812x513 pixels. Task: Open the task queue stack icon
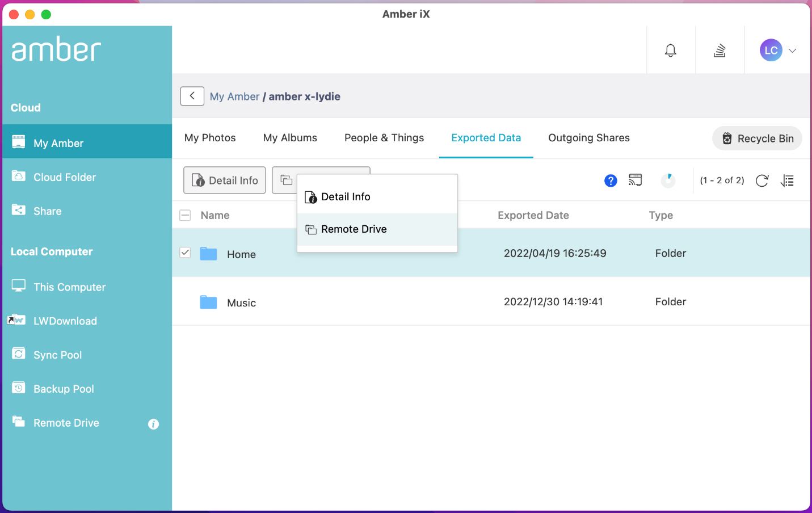[720, 51]
